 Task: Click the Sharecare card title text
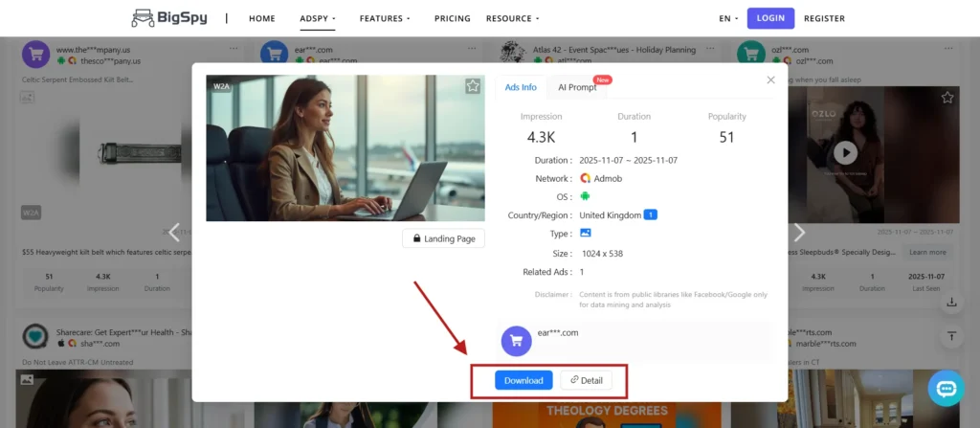(x=124, y=332)
